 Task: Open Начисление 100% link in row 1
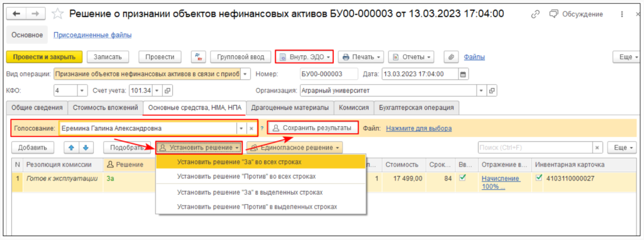[501, 182]
